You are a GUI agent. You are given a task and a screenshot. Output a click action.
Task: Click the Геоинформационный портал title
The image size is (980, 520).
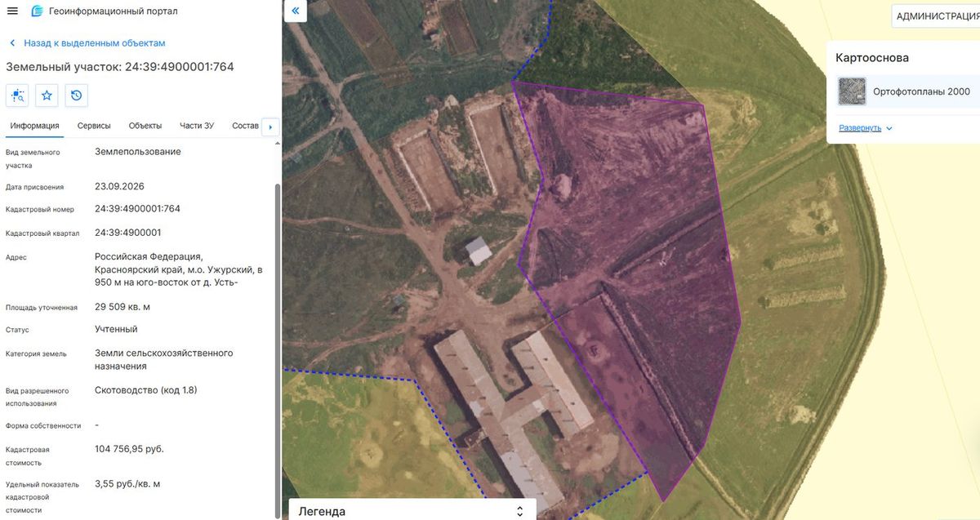pos(114,11)
